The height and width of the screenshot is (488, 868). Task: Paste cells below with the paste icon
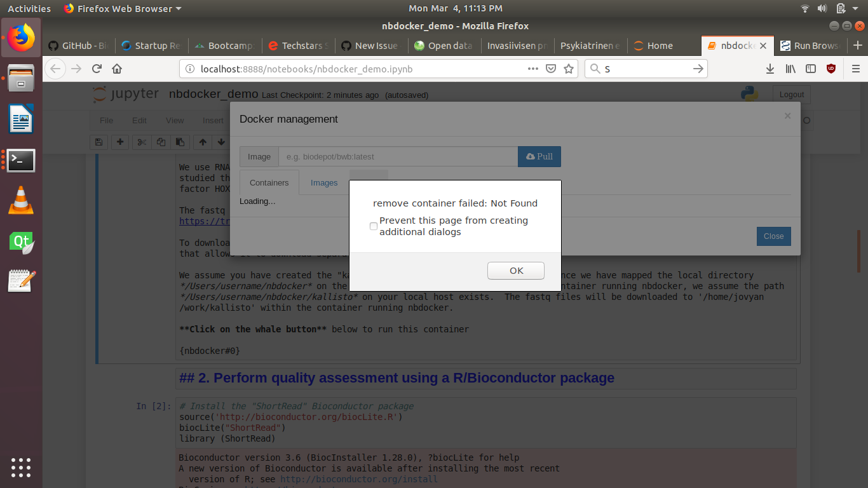(180, 142)
